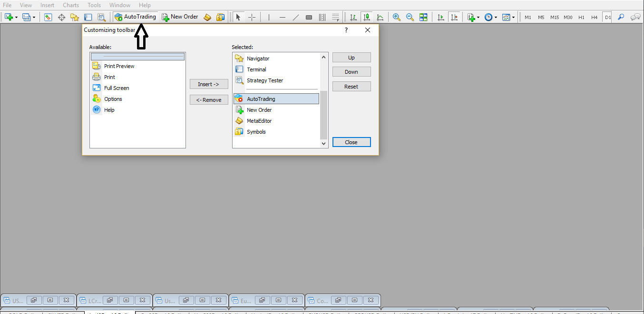
Task: Tile chart windows with the grid icon
Action: [x=423, y=17]
